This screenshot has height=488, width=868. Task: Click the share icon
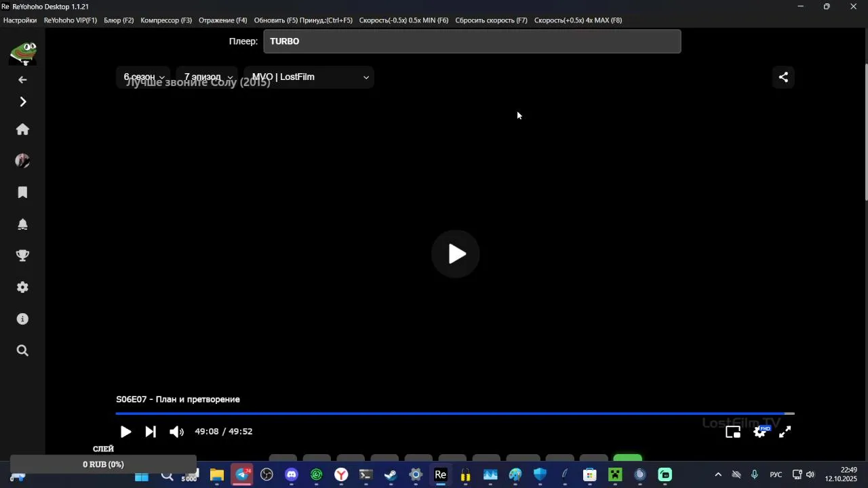point(783,77)
